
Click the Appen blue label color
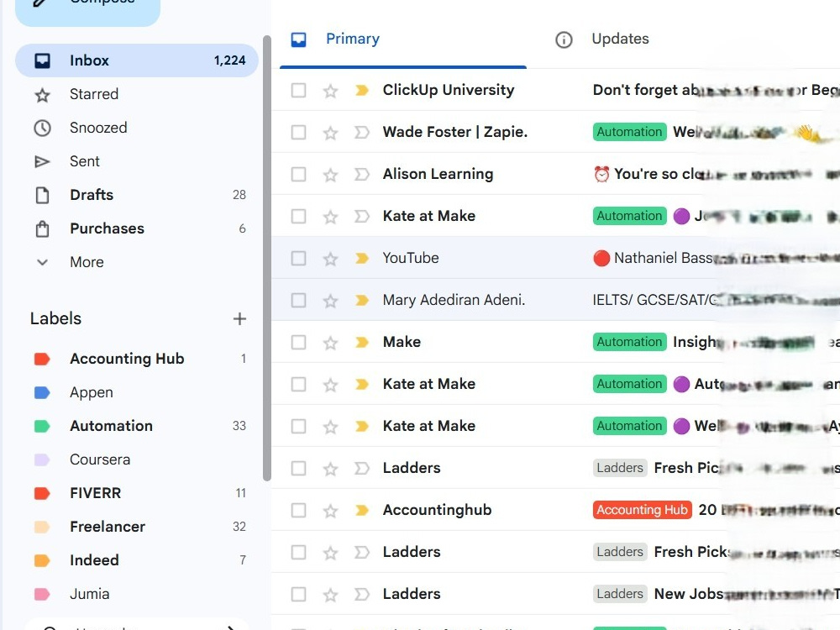pyautogui.click(x=42, y=392)
